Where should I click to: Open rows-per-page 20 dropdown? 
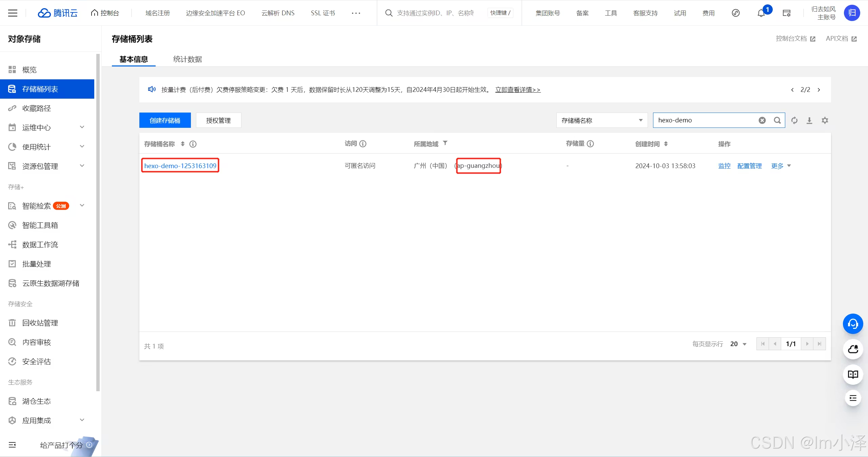pyautogui.click(x=738, y=344)
